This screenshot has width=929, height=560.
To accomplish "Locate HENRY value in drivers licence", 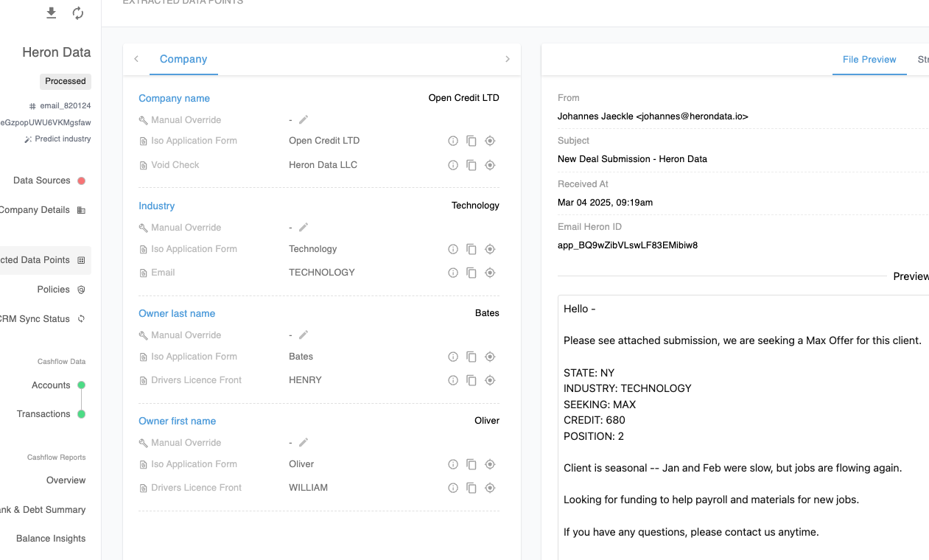I will pos(490,380).
